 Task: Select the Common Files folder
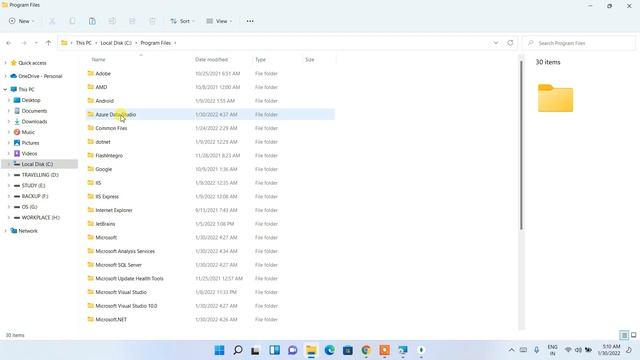tap(211, 128)
